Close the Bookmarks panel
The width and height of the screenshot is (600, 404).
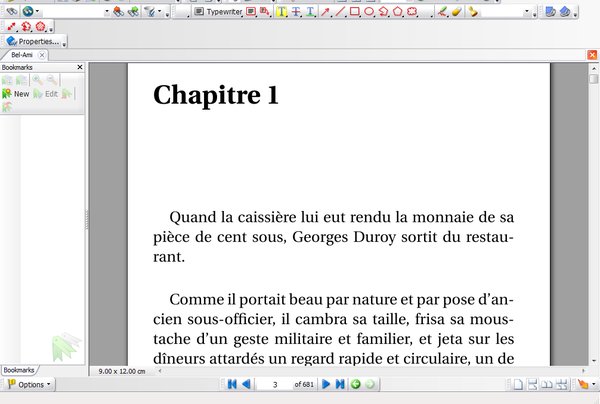(x=80, y=67)
